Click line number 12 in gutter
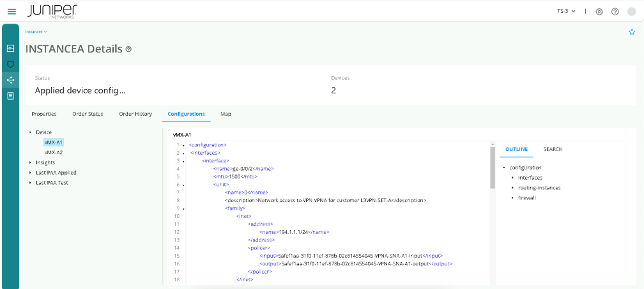 [177, 232]
